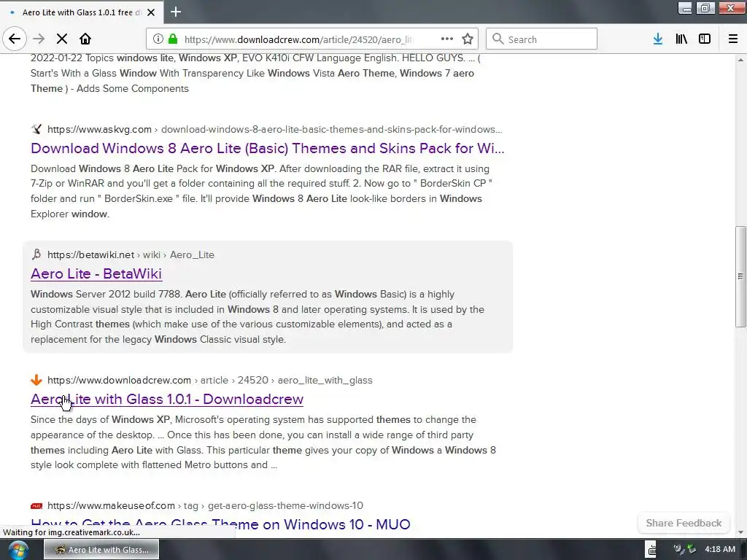Image resolution: width=747 pixels, height=560 pixels.
Task: Click the page vertical scrollbar thumb
Action: pyautogui.click(x=740, y=276)
